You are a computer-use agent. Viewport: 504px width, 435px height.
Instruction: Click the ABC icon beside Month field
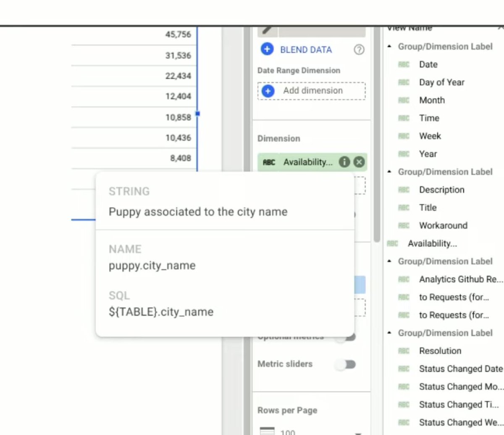pyautogui.click(x=404, y=100)
